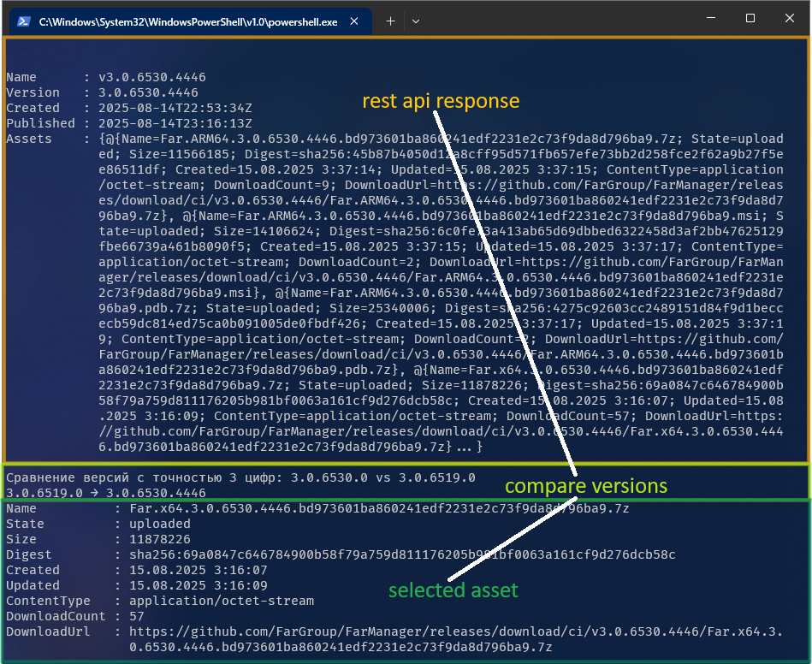The image size is (812, 664).
Task: Click the Published label
Action: [x=40, y=123]
